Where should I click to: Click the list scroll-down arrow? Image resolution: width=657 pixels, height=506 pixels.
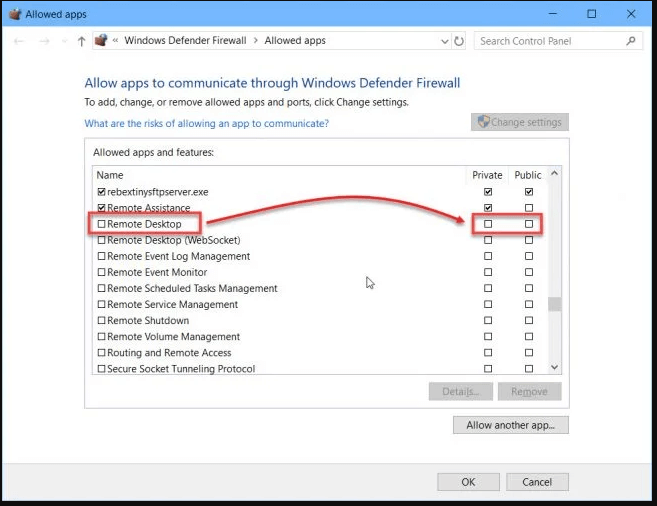pyautogui.click(x=554, y=367)
